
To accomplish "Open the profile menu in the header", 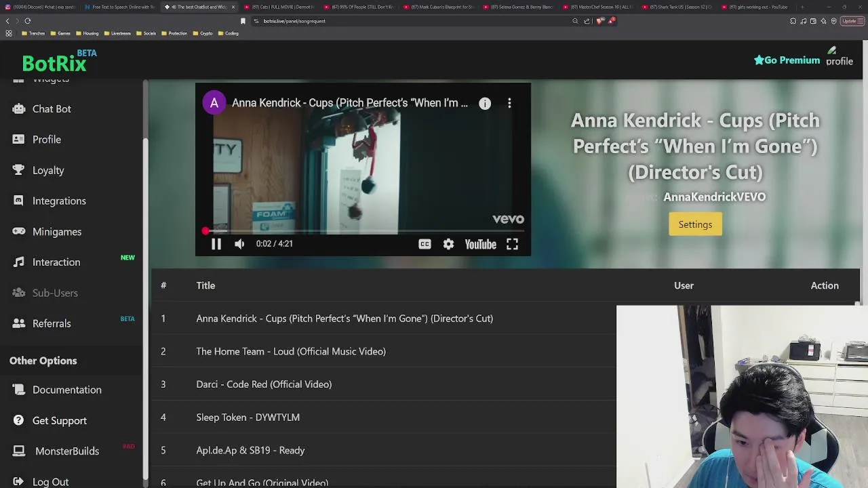I will tap(840, 56).
